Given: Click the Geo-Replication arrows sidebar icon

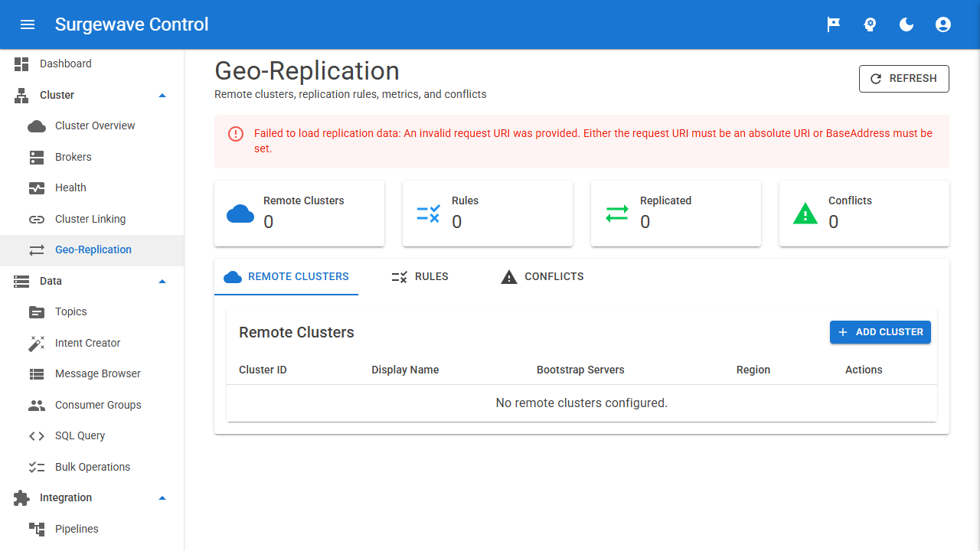Looking at the screenshot, I should click(37, 250).
